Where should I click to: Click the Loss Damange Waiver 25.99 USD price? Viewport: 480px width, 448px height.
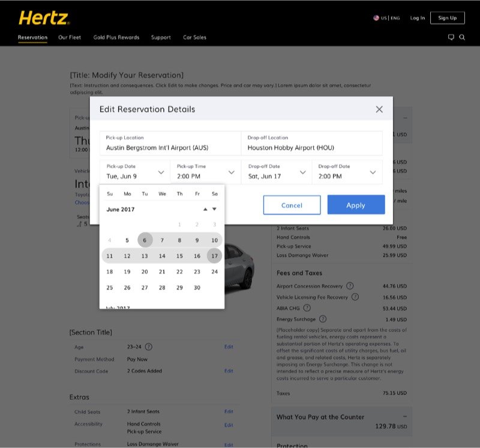(x=395, y=255)
